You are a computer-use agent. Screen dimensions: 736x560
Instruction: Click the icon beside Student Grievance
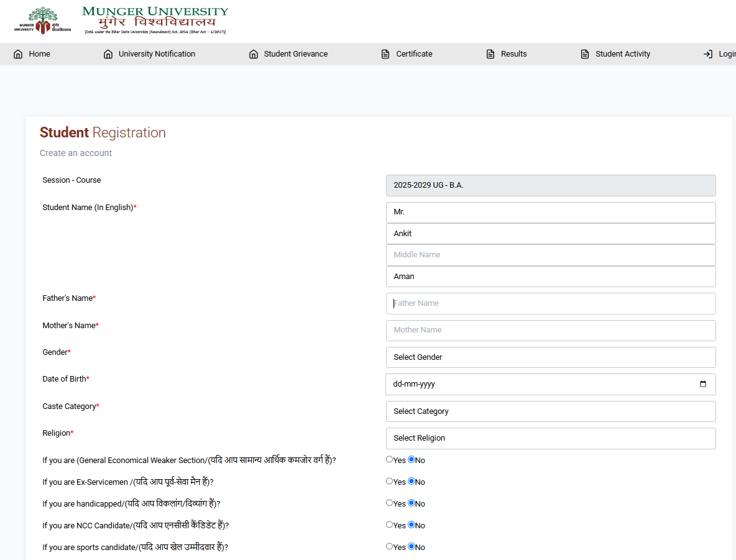(254, 54)
